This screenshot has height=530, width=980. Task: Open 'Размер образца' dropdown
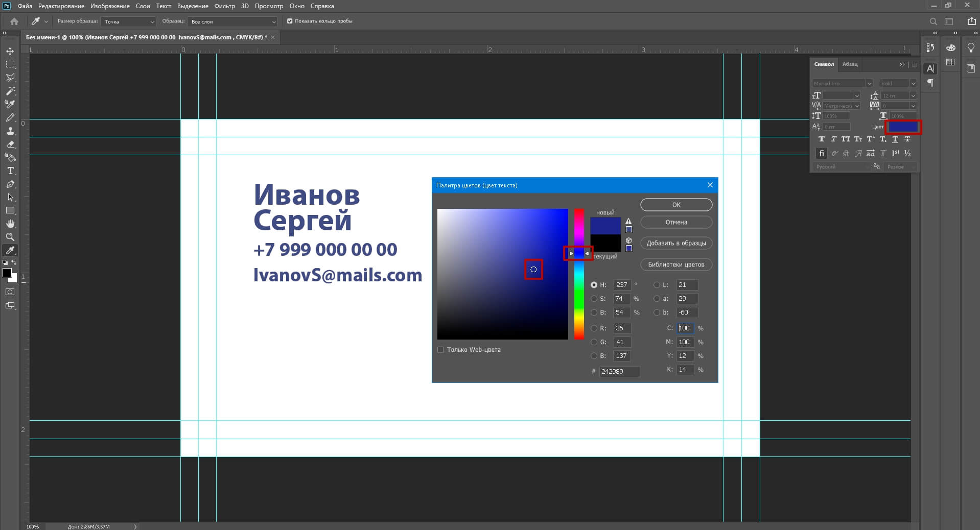point(128,21)
